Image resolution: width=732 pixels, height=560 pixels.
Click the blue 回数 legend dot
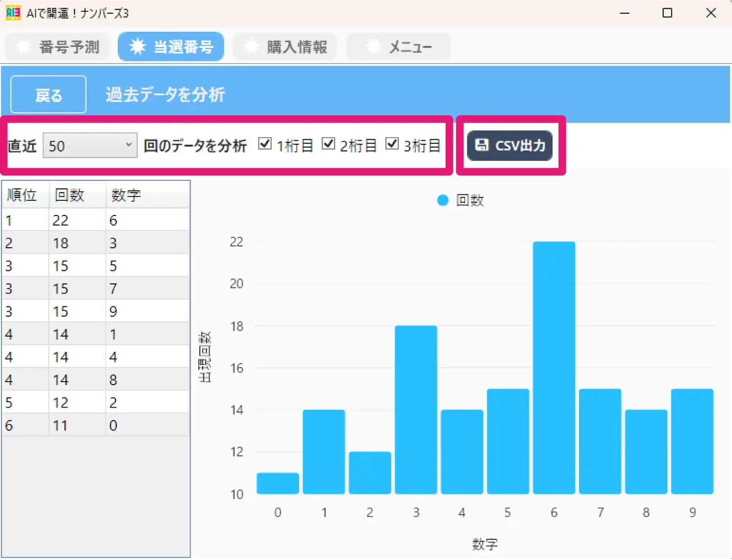click(443, 200)
